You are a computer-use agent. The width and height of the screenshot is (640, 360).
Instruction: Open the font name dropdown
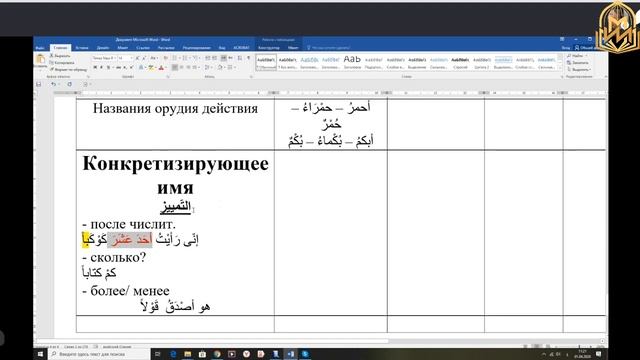(115, 58)
